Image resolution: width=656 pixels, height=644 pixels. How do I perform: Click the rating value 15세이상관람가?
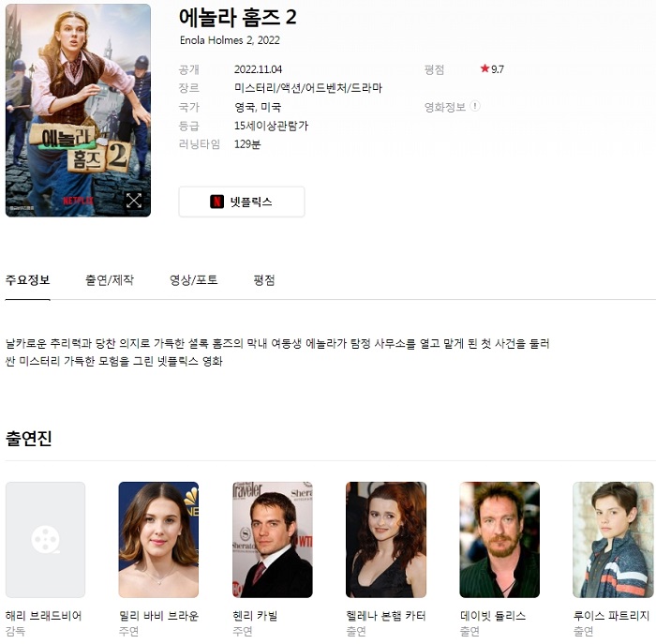pos(271,126)
